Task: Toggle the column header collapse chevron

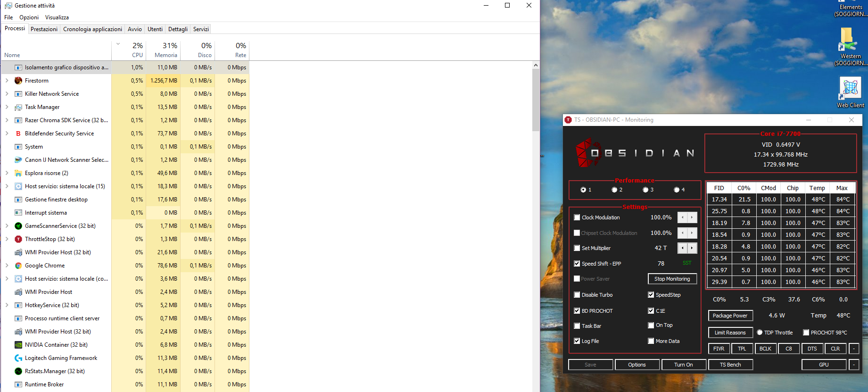Action: click(118, 44)
